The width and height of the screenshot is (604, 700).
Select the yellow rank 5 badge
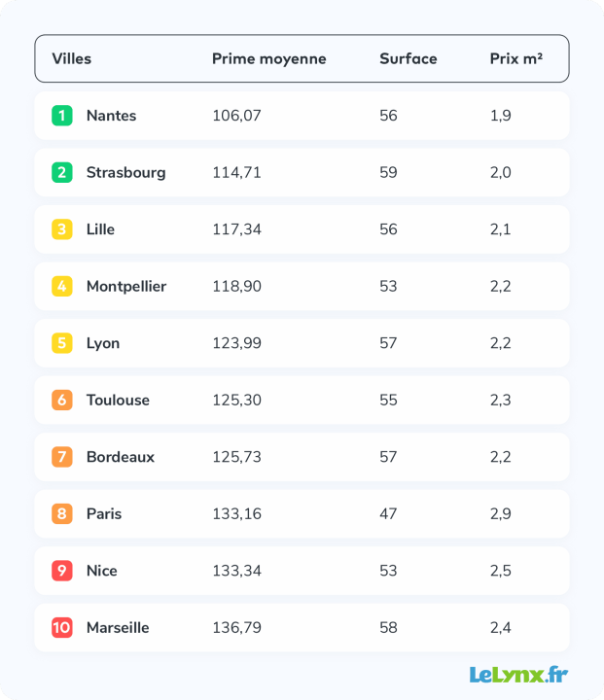tap(62, 343)
